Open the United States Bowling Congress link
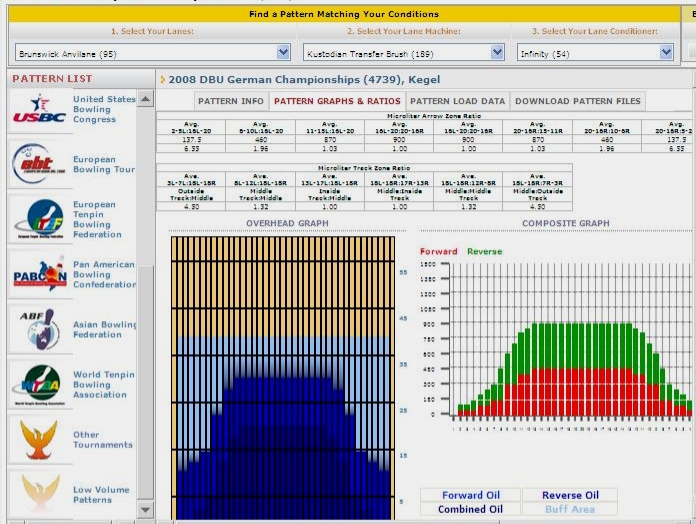 (104, 109)
